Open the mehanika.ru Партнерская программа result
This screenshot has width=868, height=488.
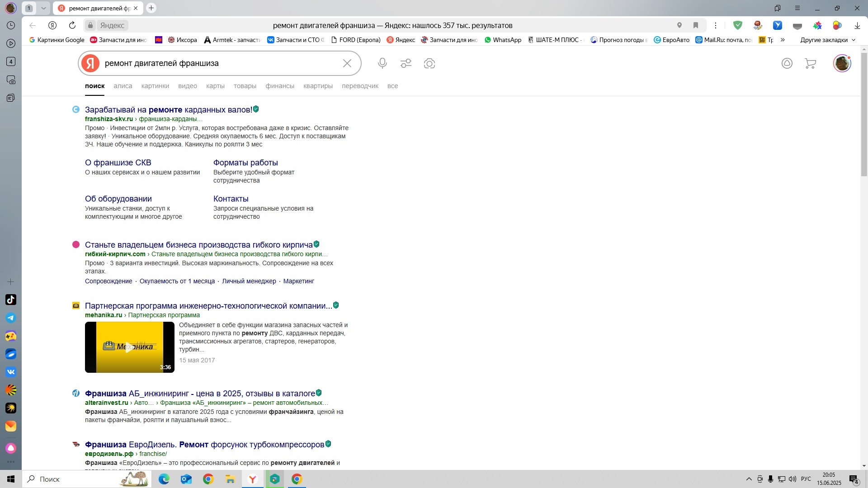(x=208, y=306)
